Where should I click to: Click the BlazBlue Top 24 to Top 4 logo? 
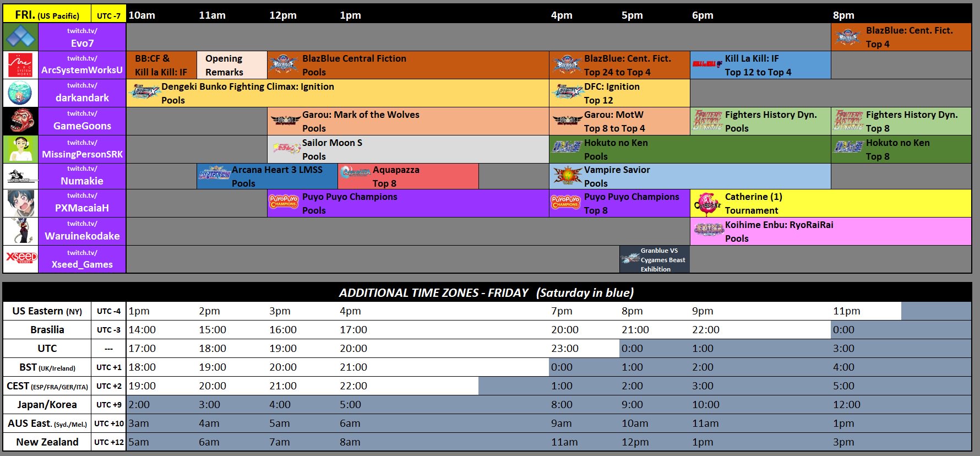566,65
